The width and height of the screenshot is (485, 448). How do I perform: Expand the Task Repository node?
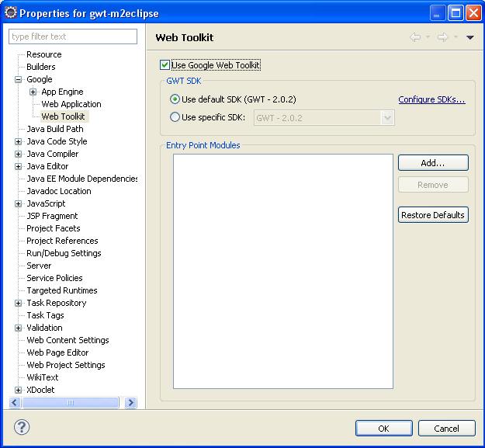point(19,303)
